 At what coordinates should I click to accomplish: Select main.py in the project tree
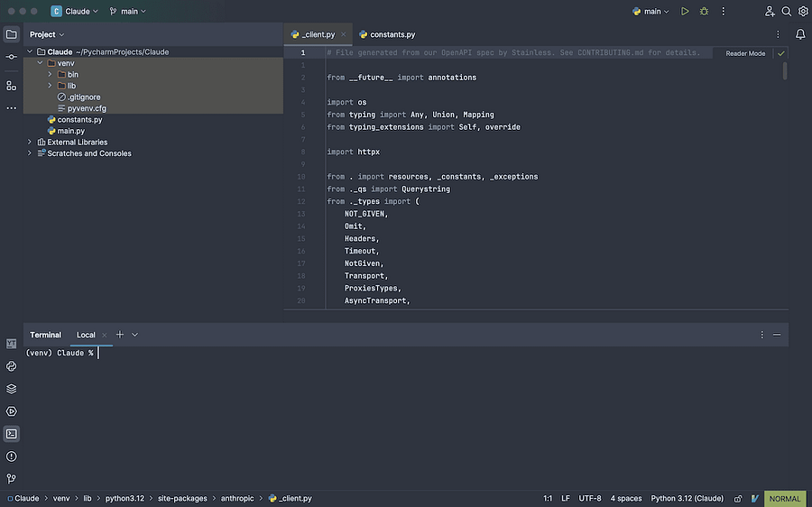(x=70, y=131)
